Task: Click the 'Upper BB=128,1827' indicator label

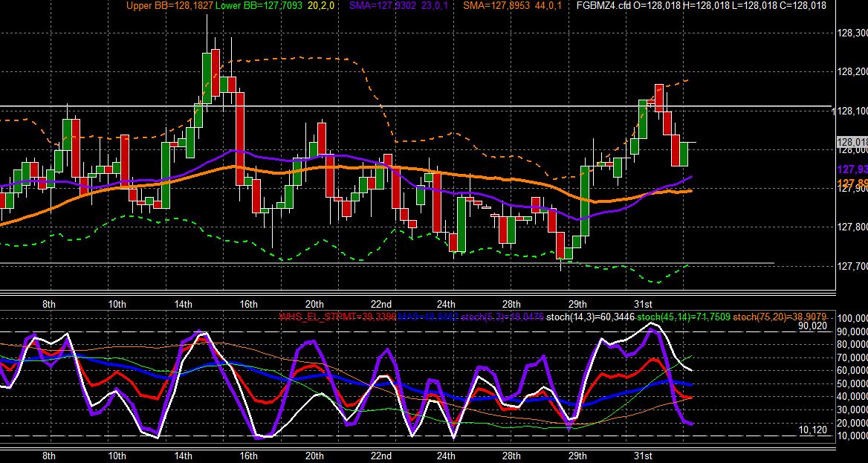Action: click(x=169, y=6)
